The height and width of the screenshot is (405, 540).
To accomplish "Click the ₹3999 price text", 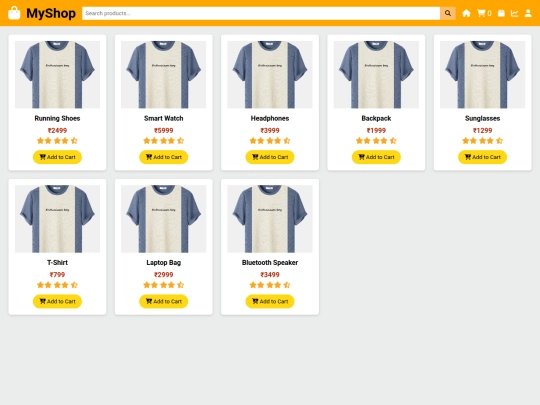I will [x=270, y=131].
